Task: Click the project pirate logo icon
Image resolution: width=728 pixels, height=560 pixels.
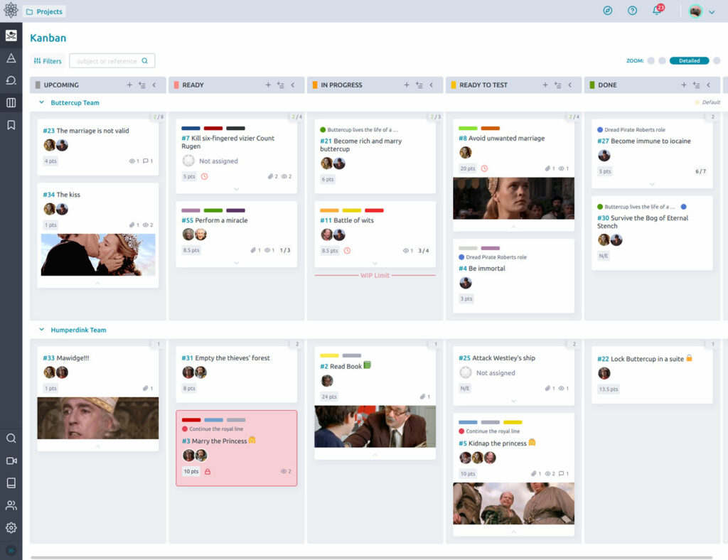Action: coord(11,36)
